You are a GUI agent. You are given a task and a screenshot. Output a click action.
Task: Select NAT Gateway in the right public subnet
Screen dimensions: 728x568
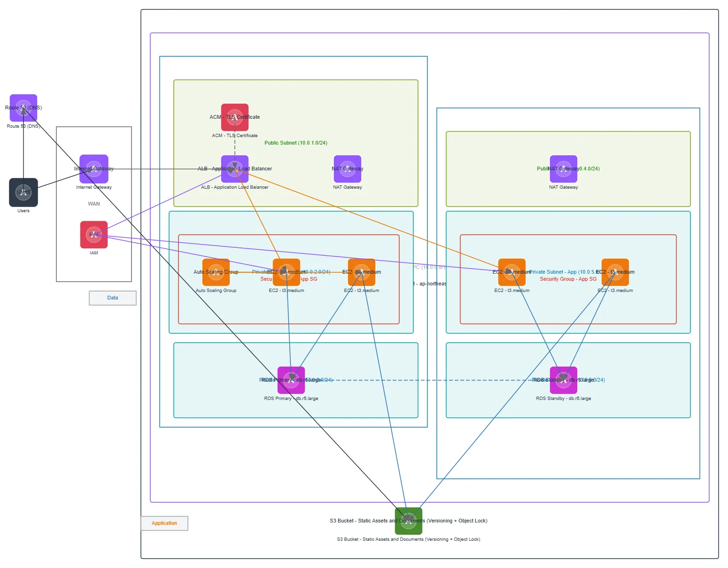564,169
